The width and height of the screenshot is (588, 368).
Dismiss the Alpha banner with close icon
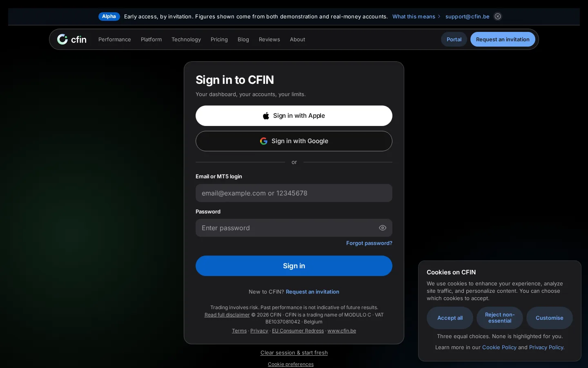click(498, 16)
